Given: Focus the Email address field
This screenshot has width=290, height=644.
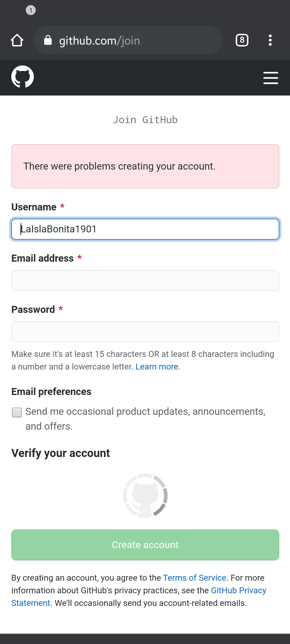Looking at the screenshot, I should tap(145, 280).
